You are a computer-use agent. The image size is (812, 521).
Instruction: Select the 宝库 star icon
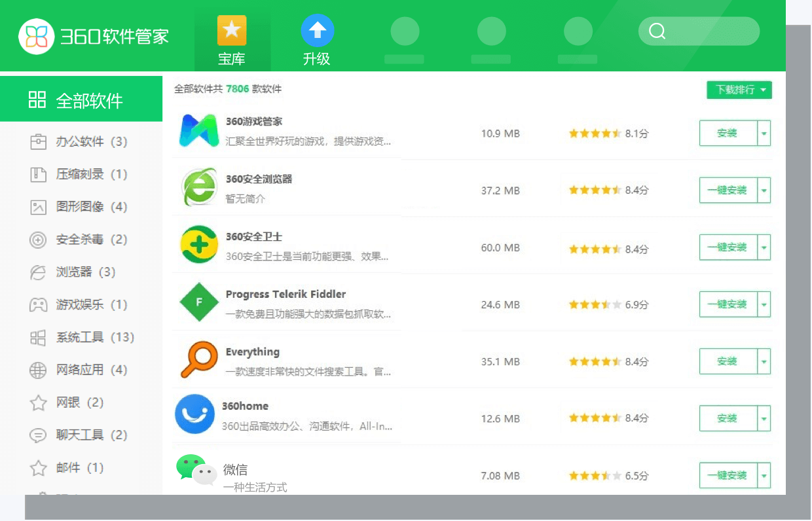click(x=232, y=29)
